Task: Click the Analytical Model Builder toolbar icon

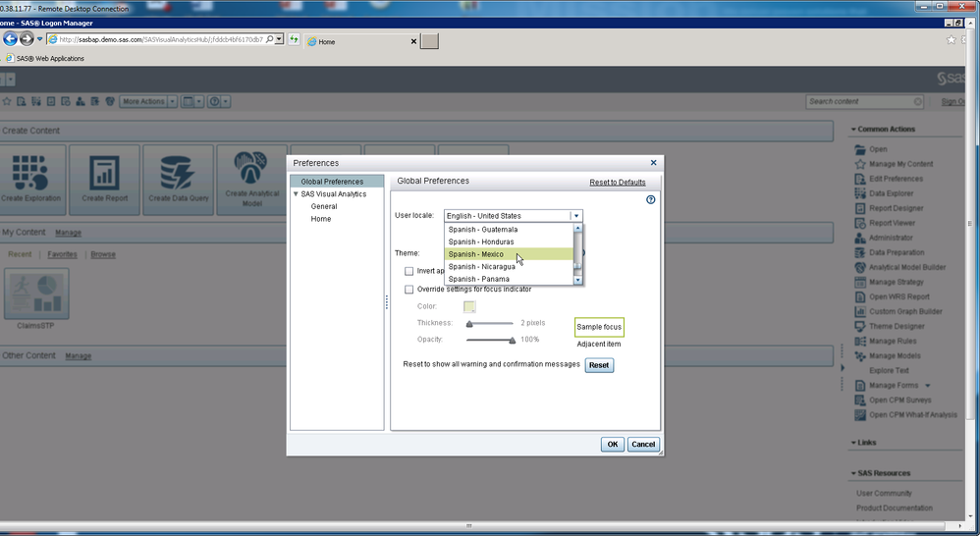Action: tap(110, 101)
